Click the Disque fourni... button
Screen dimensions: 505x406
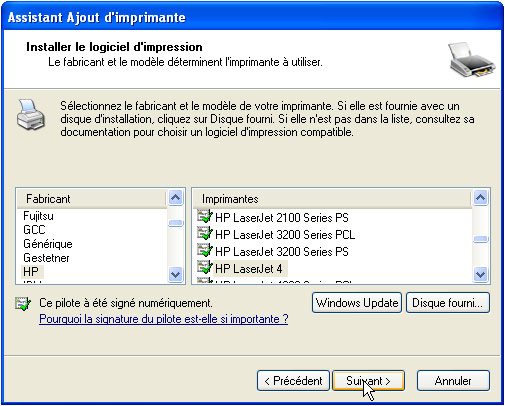448,303
